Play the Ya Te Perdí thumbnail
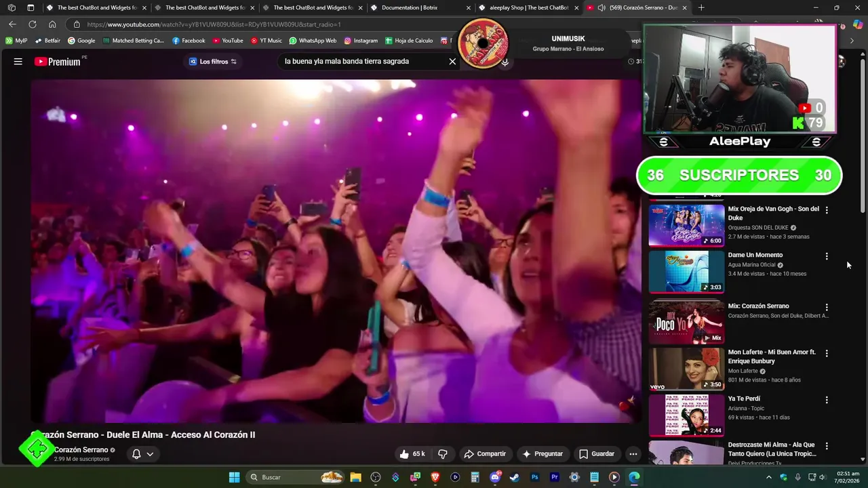 pos(686,415)
